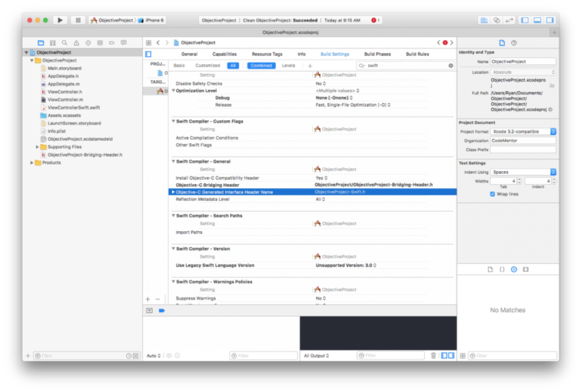Collapse Swift Compiler - Custom Flags section
Image resolution: width=581 pixels, height=392 pixels.
click(173, 121)
